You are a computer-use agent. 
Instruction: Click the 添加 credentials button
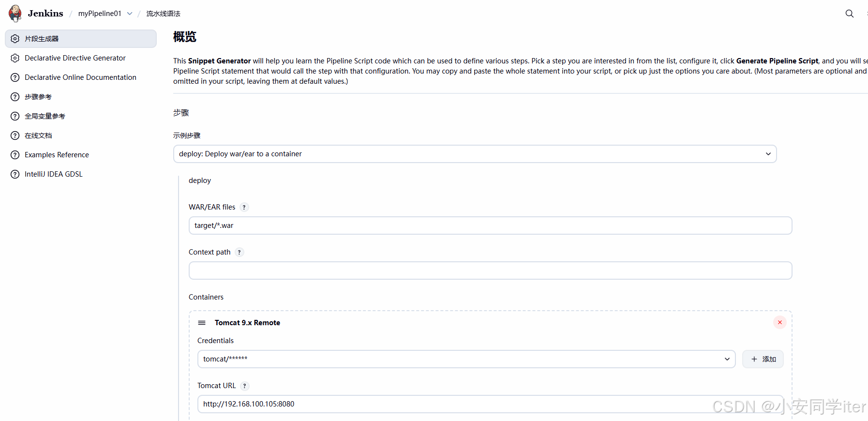[x=763, y=359]
